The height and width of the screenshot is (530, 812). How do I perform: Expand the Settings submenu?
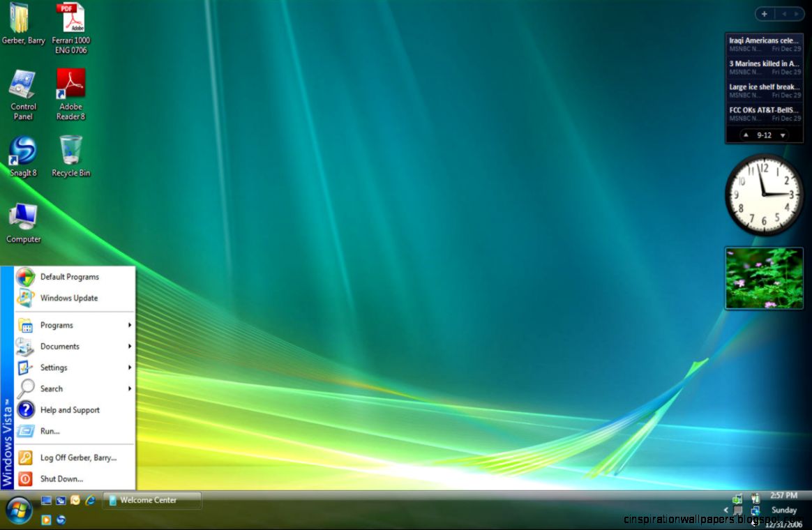tap(53, 368)
